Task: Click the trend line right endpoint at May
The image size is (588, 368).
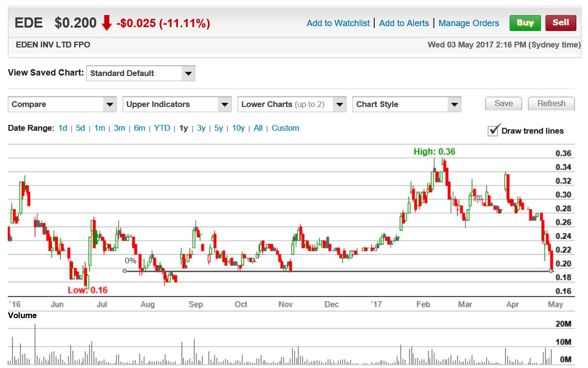Action: [551, 271]
